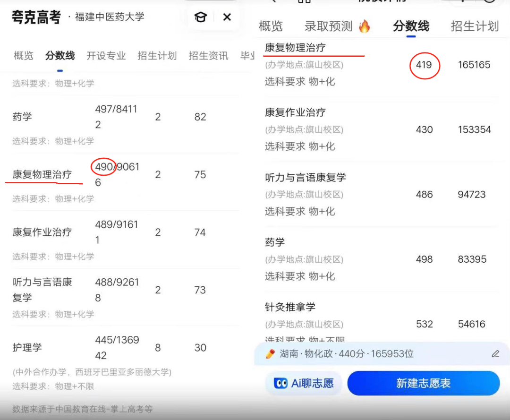Select the 分数线 tab in left panel
Viewport: 510px width, 420px height.
click(x=60, y=56)
